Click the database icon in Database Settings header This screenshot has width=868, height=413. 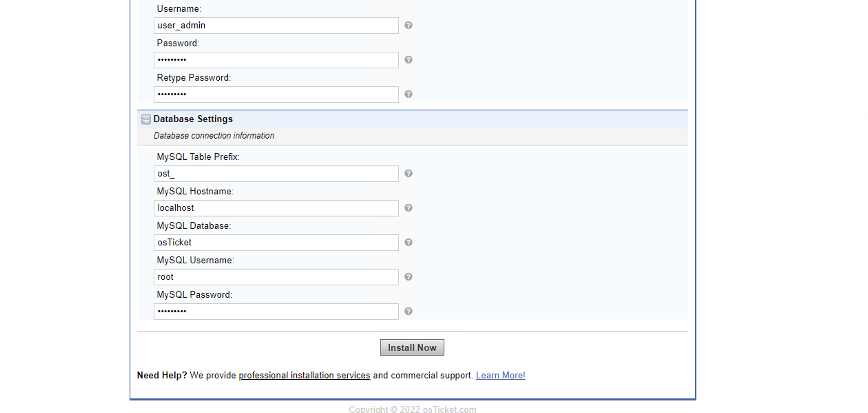coord(145,119)
